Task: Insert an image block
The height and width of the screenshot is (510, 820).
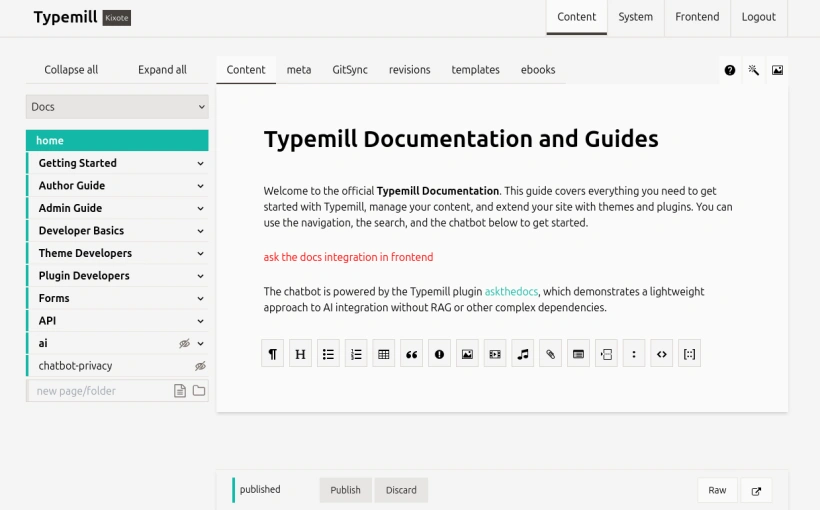Action: point(467,354)
